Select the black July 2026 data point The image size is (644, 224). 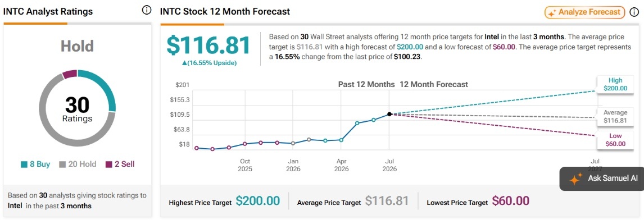[x=389, y=114]
